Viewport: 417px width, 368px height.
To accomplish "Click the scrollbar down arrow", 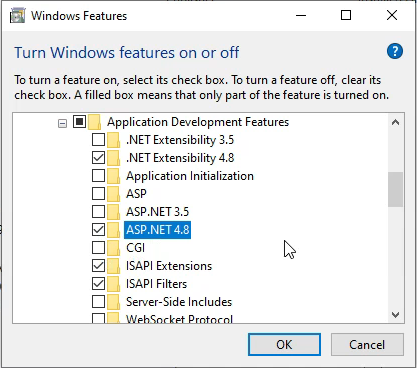I will point(395,314).
